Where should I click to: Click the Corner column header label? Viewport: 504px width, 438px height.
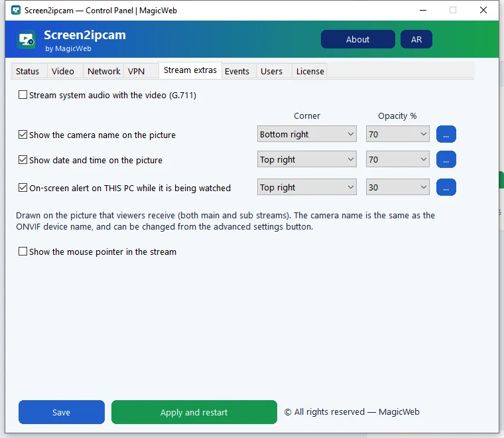pos(307,115)
